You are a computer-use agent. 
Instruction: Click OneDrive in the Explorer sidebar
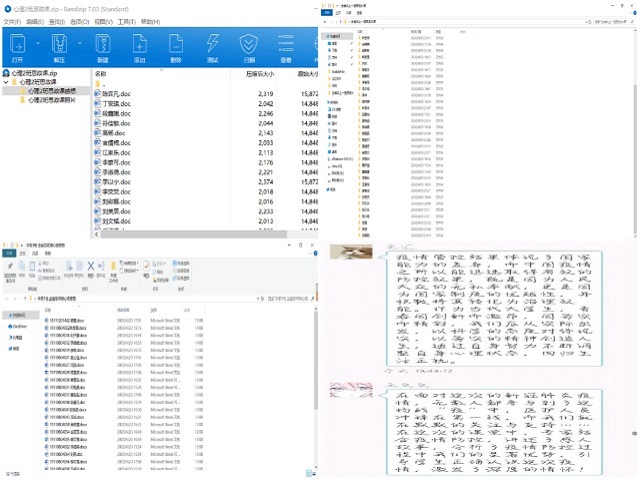click(21, 325)
